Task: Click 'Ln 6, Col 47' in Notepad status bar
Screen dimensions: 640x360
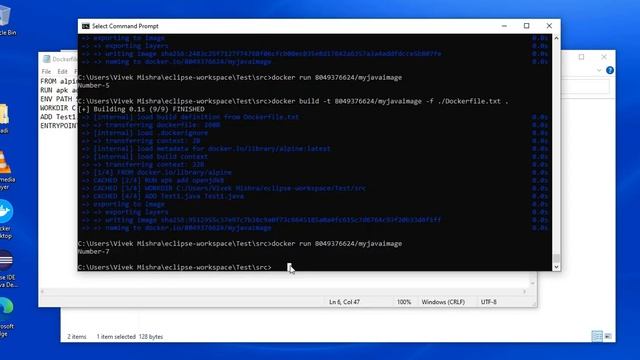Action: (344, 302)
